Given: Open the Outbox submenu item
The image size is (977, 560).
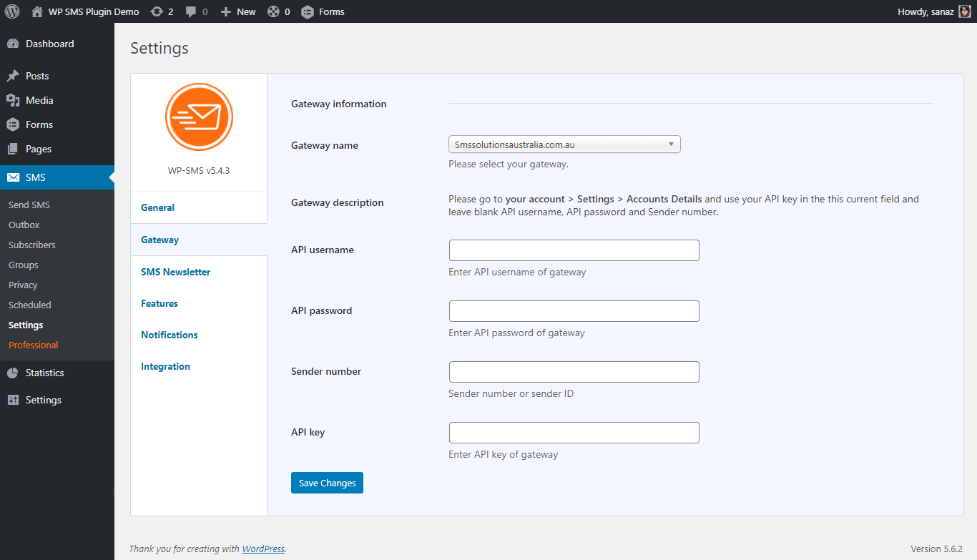Looking at the screenshot, I should pyautogui.click(x=24, y=225).
